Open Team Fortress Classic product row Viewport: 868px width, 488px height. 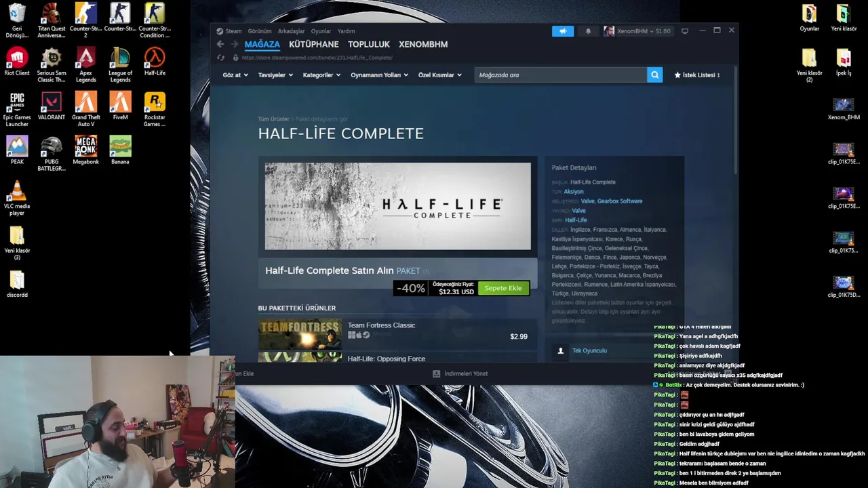[x=397, y=335]
